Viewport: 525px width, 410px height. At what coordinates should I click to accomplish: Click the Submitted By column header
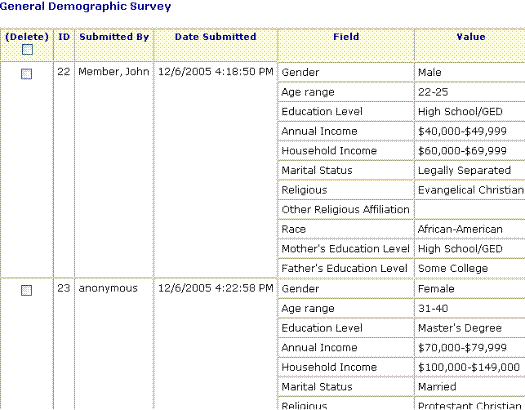click(114, 36)
